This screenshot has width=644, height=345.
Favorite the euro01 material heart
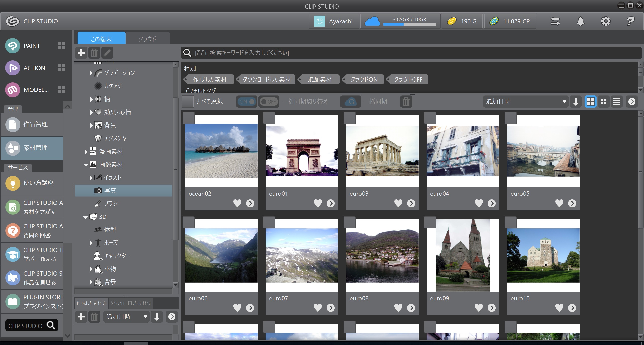(x=318, y=203)
